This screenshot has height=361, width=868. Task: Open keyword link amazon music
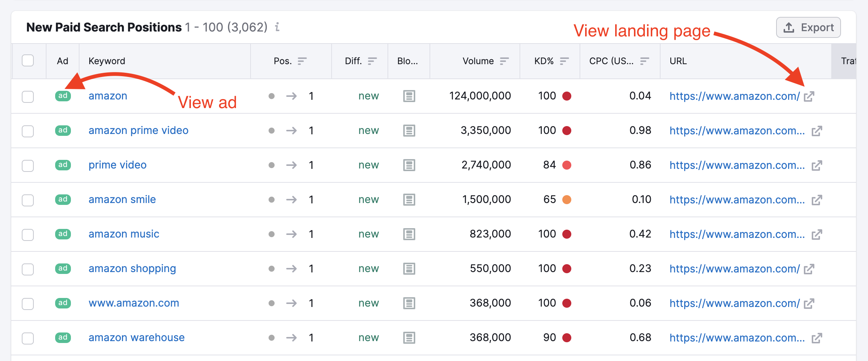[x=124, y=234]
